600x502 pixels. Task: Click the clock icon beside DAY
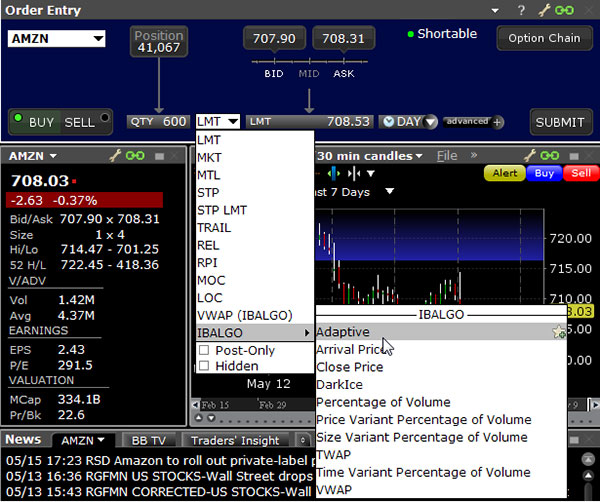pos(388,122)
